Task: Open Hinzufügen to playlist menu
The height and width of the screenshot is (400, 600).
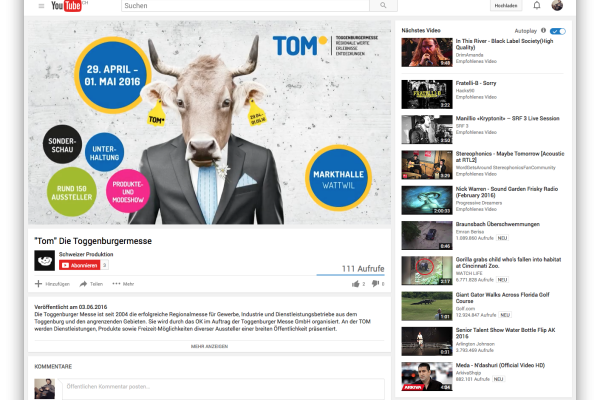Action: point(53,284)
